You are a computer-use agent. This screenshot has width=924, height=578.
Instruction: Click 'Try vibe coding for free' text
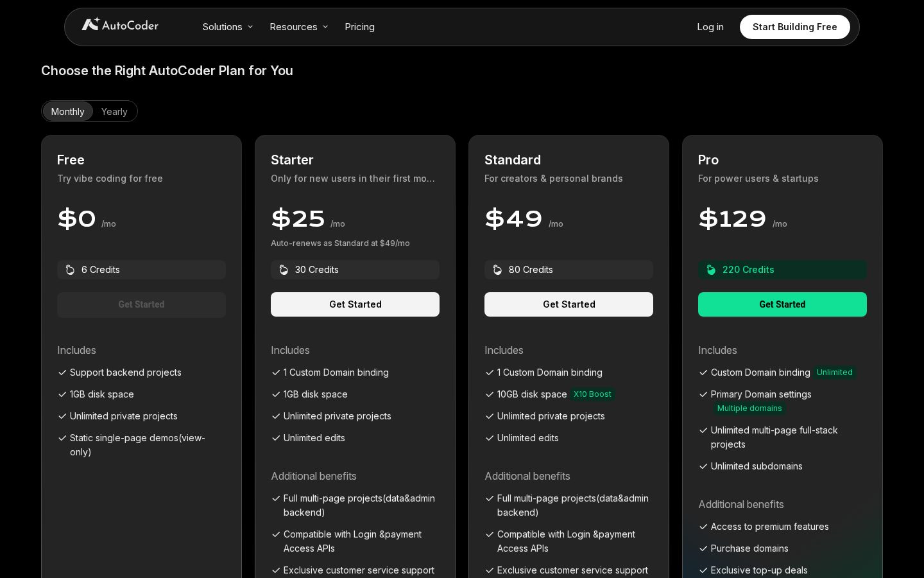click(x=110, y=179)
